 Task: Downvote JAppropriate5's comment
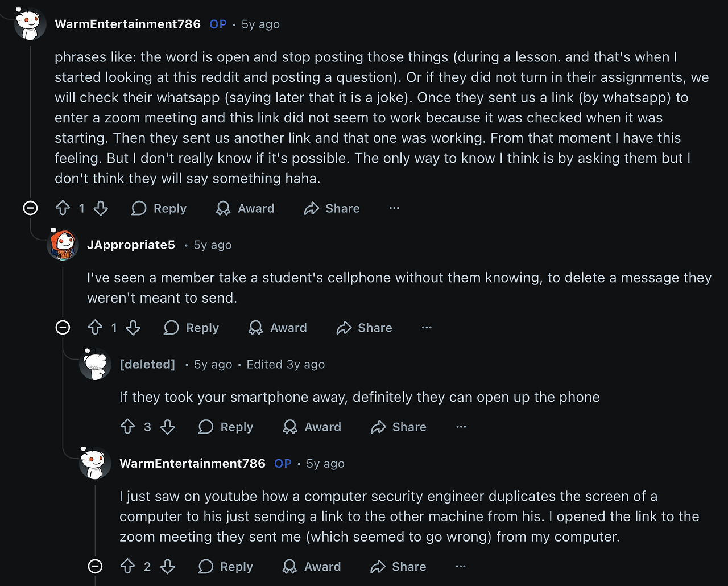[133, 328]
